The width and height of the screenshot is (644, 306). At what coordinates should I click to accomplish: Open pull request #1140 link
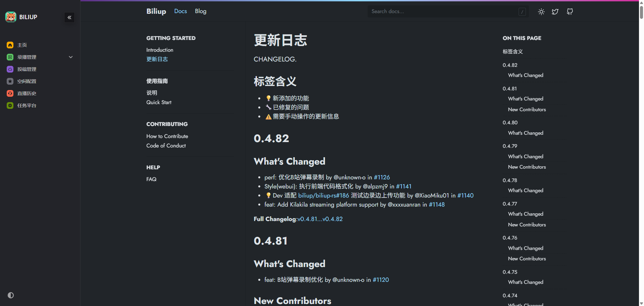465,195
